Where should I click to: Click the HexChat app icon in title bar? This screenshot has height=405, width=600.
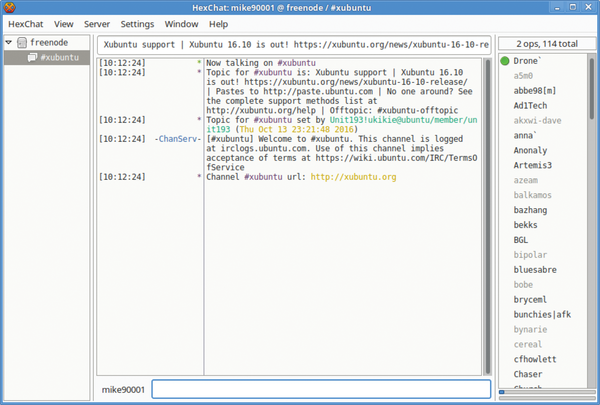(9, 7)
